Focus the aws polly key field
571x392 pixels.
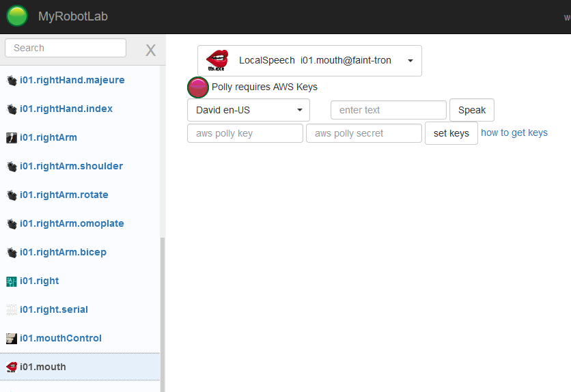[245, 133]
